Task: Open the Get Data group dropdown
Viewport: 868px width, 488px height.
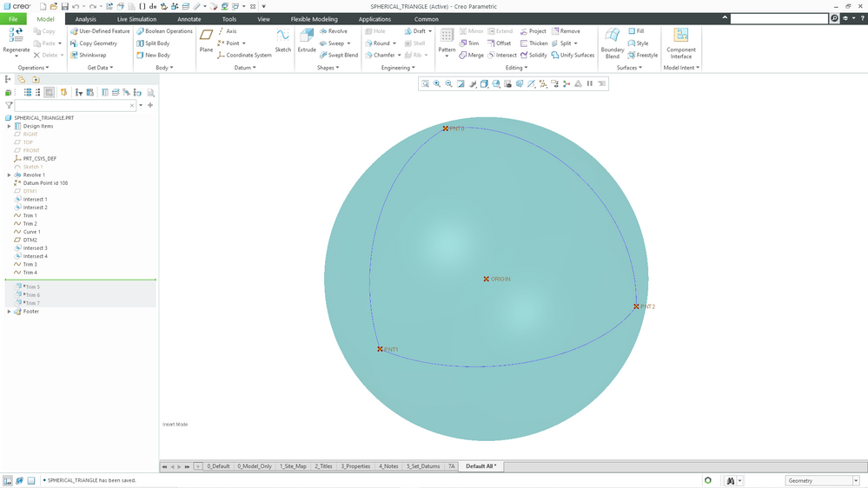Action: pos(100,68)
